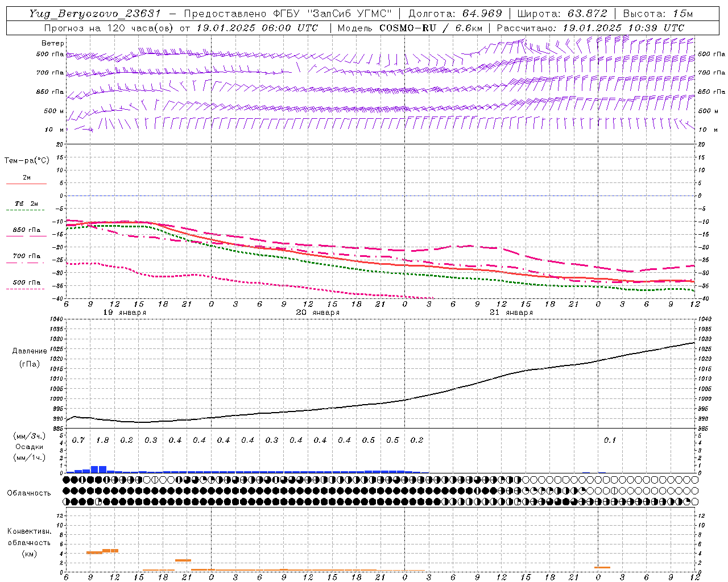
Task: Click the '(км)' unit under convective cloudiness
Action: click(29, 554)
